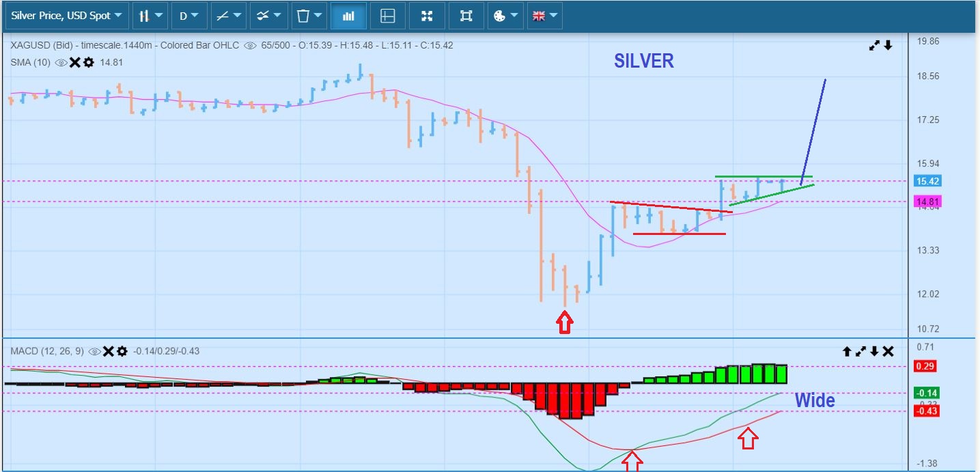Open MACD (12, 26, 9) settings gear
Screen dimensions: 980x472
click(x=122, y=351)
